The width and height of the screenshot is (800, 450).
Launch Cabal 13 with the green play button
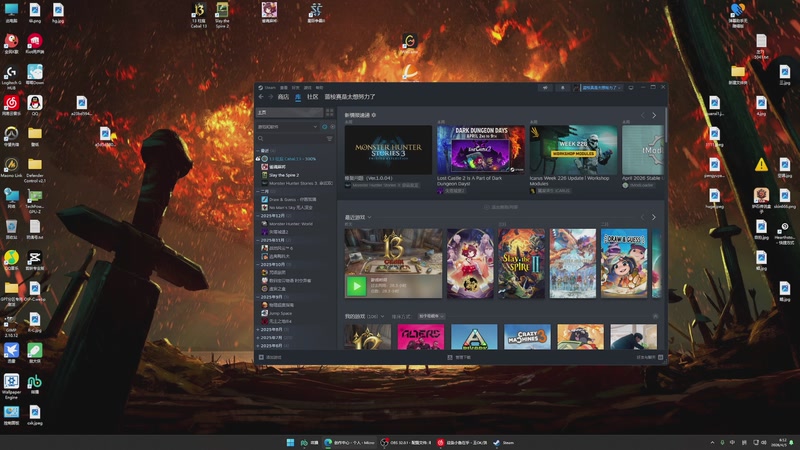(x=356, y=286)
